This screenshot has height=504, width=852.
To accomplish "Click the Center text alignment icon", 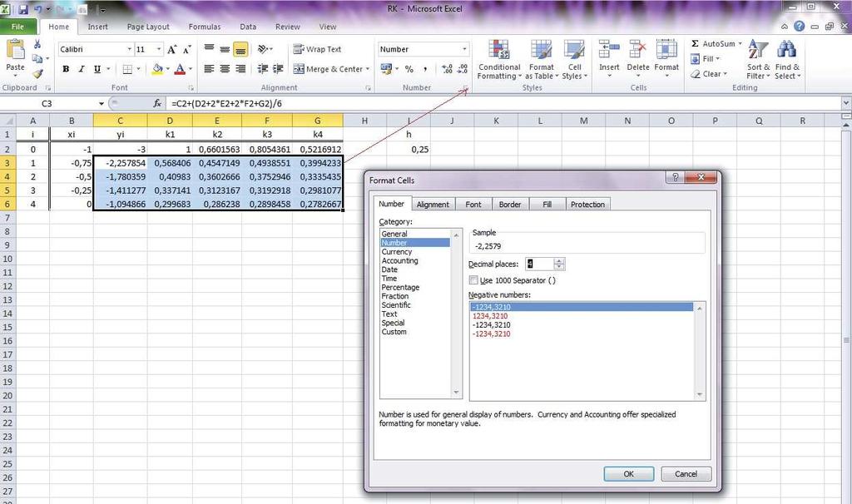I will pyautogui.click(x=225, y=69).
